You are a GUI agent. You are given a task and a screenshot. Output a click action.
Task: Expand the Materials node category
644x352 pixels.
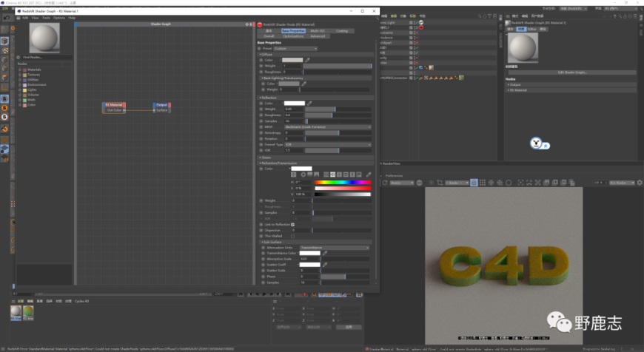click(20, 70)
